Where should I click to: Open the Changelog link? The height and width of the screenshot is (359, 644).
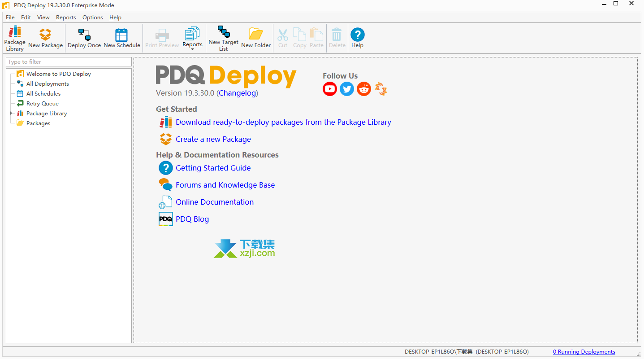(x=237, y=93)
